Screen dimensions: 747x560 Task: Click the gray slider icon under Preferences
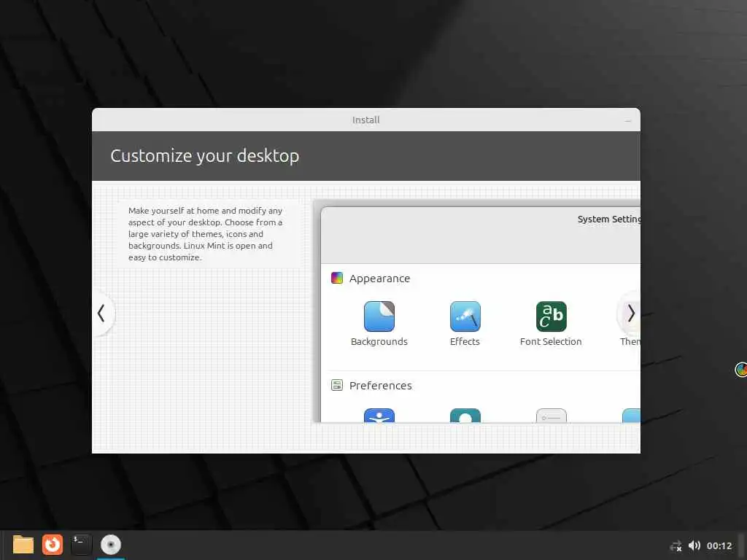pos(551,415)
